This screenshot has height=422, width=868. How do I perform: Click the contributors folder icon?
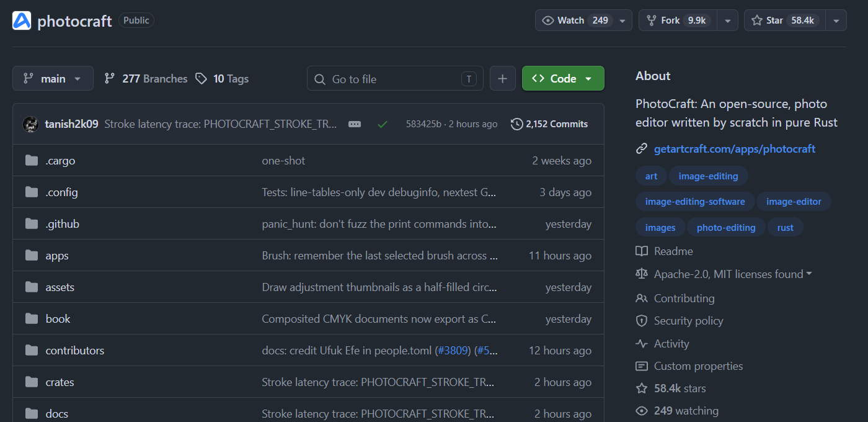point(32,351)
